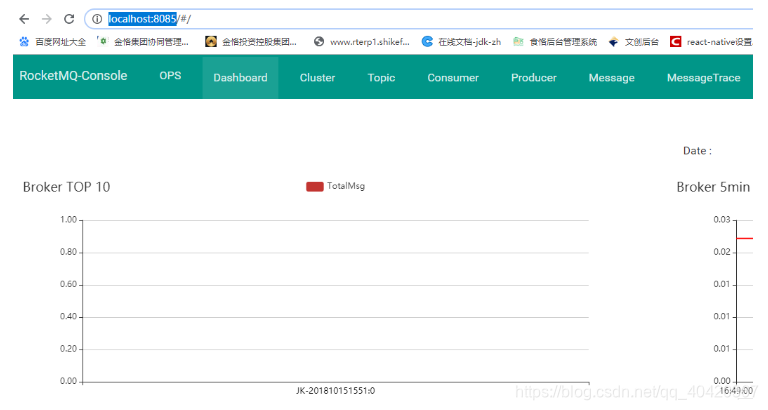This screenshot has width=768, height=410.
Task: Click the globe icon of www.rterp1 bookmark
Action: click(x=319, y=42)
